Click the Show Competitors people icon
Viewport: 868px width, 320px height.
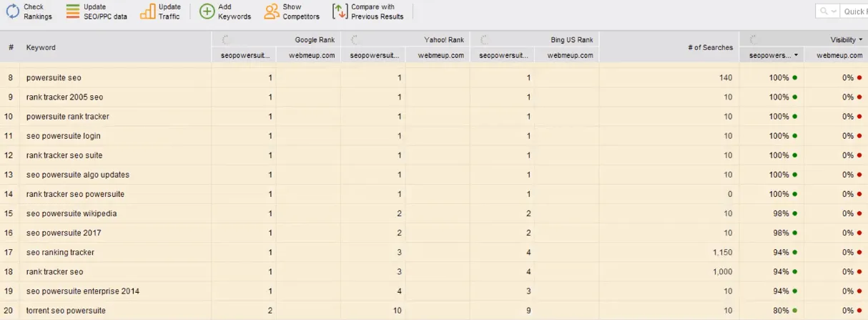click(272, 11)
